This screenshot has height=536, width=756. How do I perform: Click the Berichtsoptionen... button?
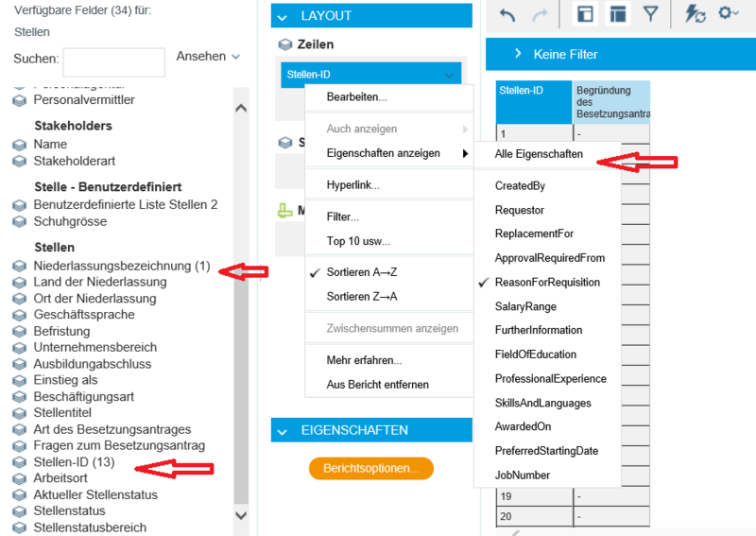371,469
